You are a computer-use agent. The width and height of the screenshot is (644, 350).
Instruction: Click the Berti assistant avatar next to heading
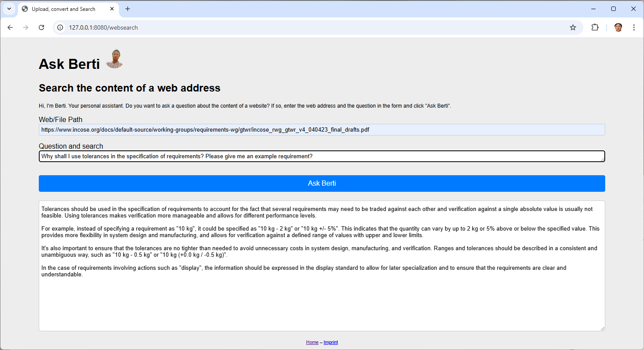click(x=114, y=58)
